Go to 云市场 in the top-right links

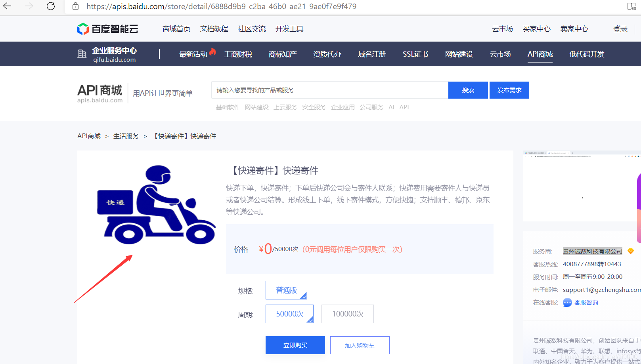pyautogui.click(x=502, y=29)
